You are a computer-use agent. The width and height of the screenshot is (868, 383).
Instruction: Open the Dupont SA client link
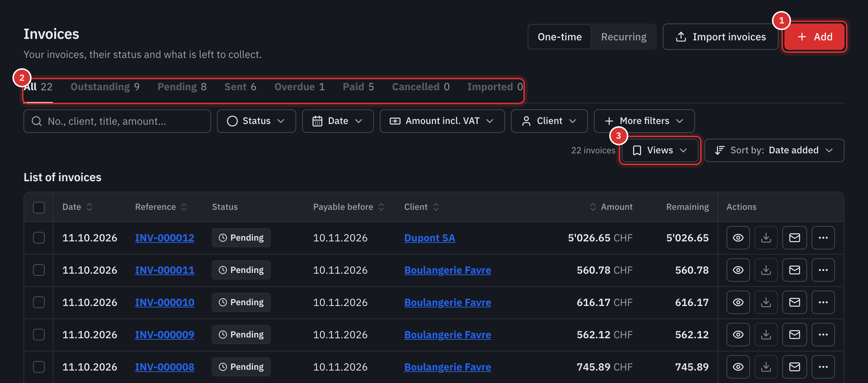[x=430, y=238]
